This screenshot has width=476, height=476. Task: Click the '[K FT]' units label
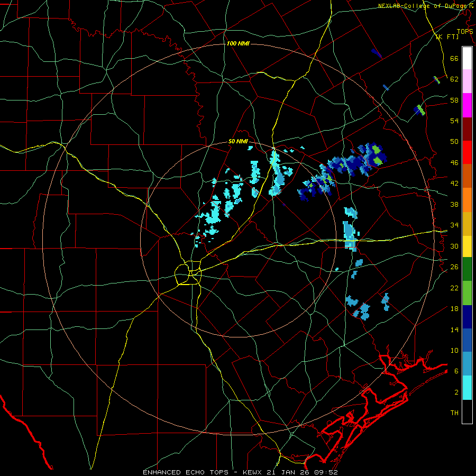point(447,36)
